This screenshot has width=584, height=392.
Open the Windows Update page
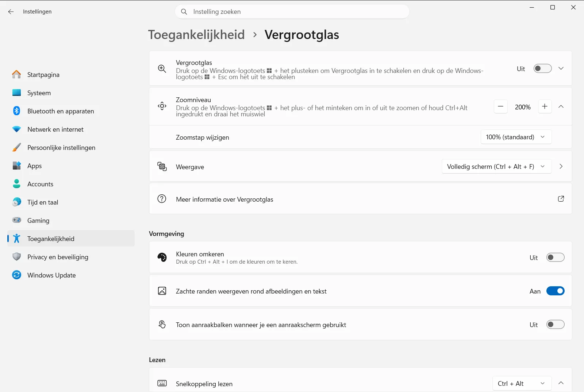(x=71, y=275)
